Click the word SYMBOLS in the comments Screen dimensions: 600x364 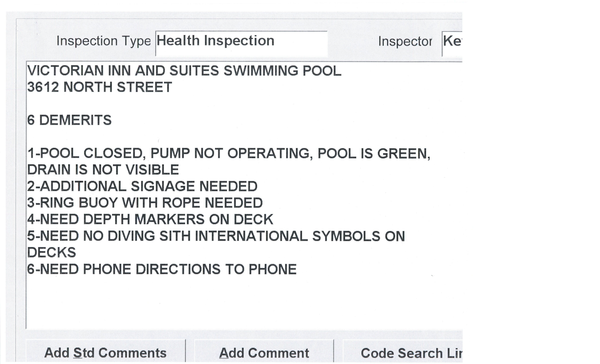346,236
